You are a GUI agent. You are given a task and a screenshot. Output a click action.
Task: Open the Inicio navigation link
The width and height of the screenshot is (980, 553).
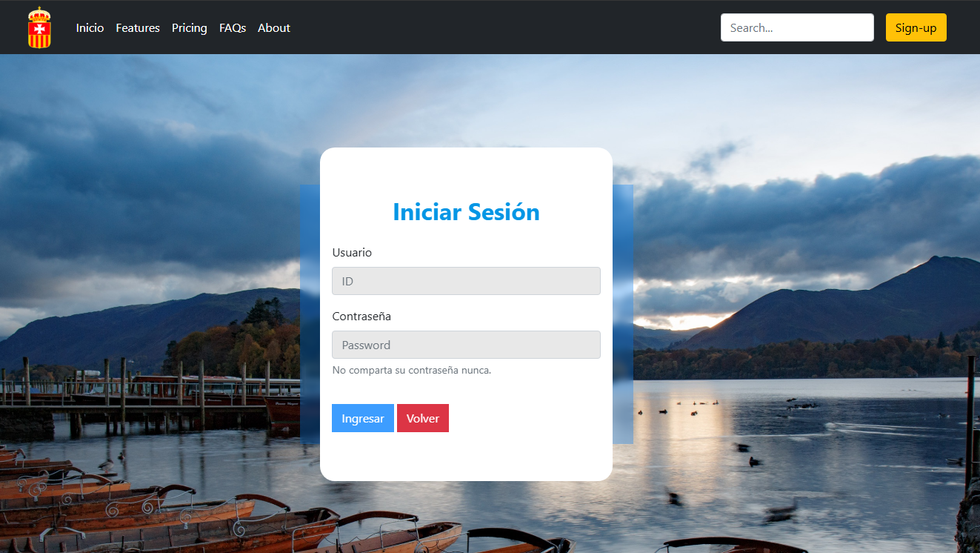click(90, 28)
